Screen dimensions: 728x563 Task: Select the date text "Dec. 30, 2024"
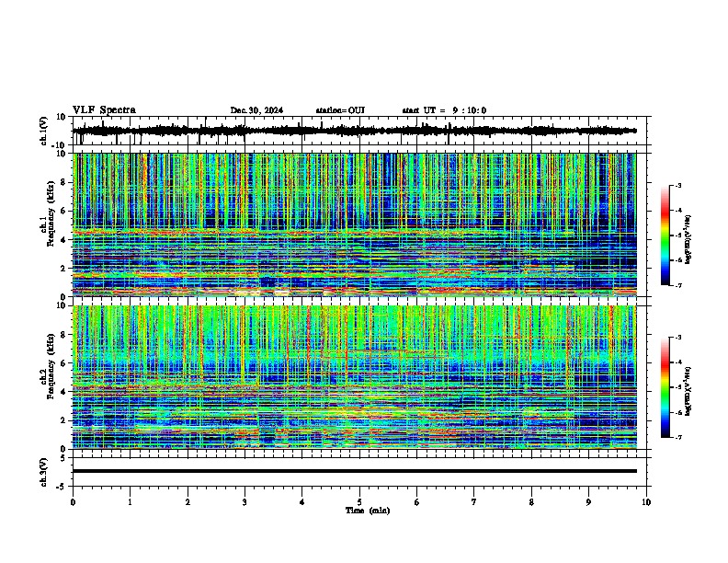coord(256,110)
